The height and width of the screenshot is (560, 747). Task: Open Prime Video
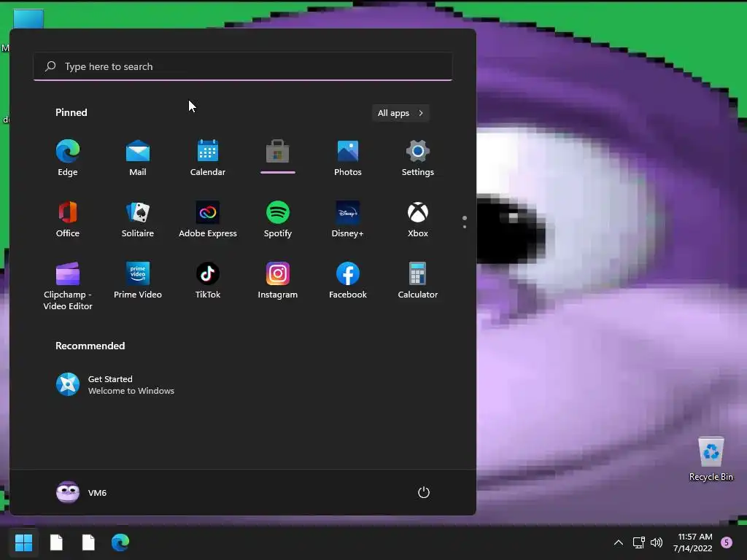tap(138, 281)
